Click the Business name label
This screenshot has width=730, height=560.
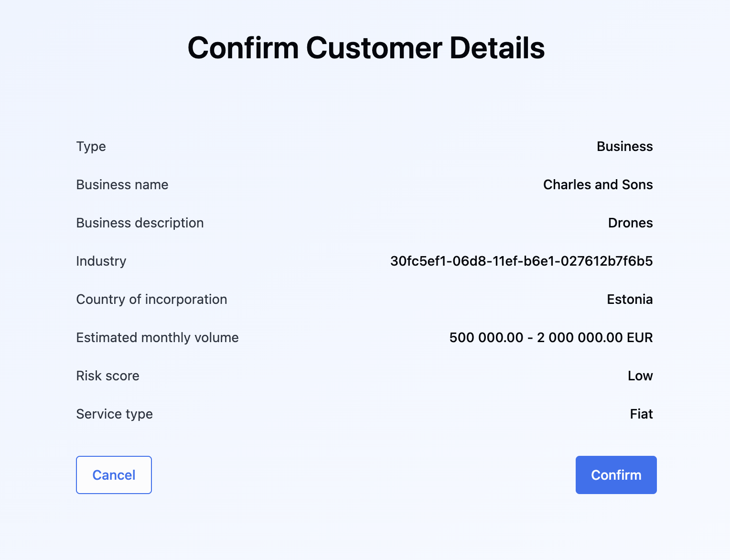click(x=122, y=185)
